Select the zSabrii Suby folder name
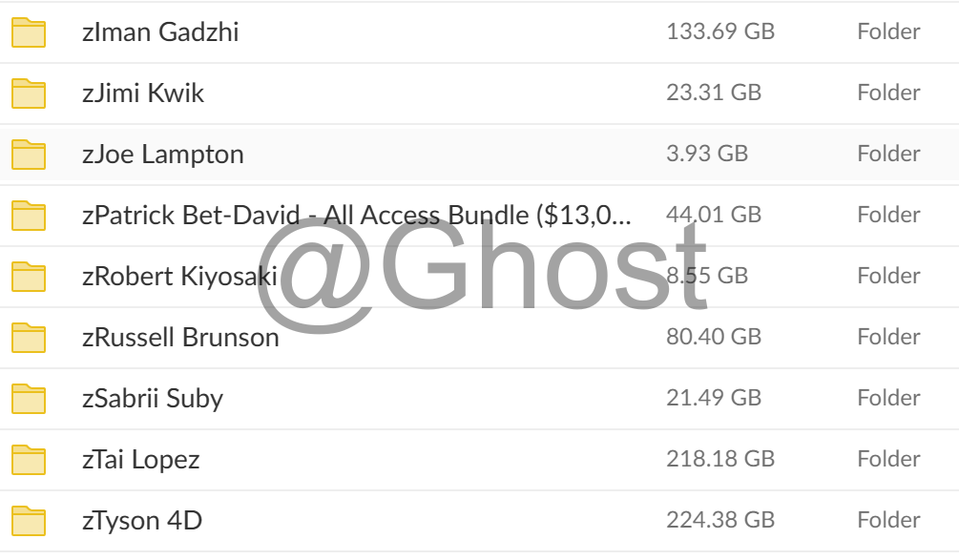959x560 pixels. (x=153, y=399)
